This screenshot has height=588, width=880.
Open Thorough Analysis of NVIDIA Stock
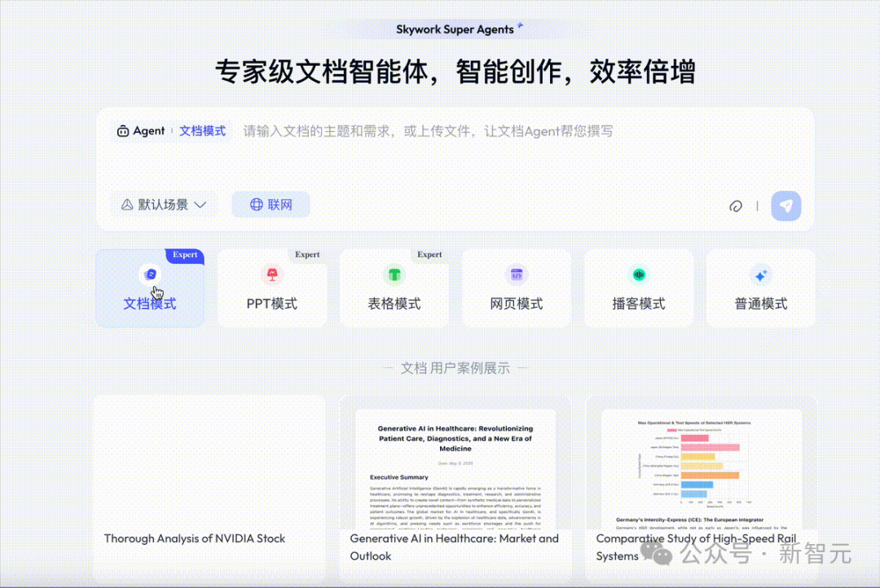tap(195, 538)
